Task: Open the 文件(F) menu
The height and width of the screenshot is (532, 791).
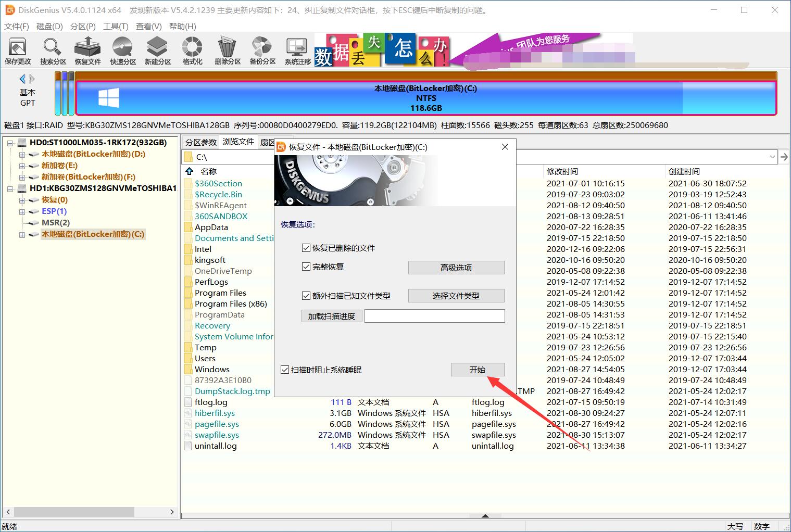Action: pyautogui.click(x=17, y=26)
